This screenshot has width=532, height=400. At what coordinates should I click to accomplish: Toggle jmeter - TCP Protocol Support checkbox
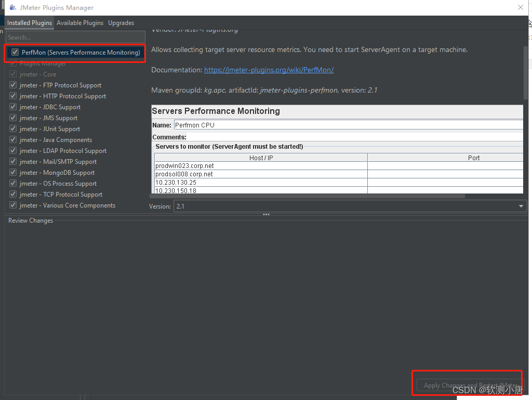13,194
